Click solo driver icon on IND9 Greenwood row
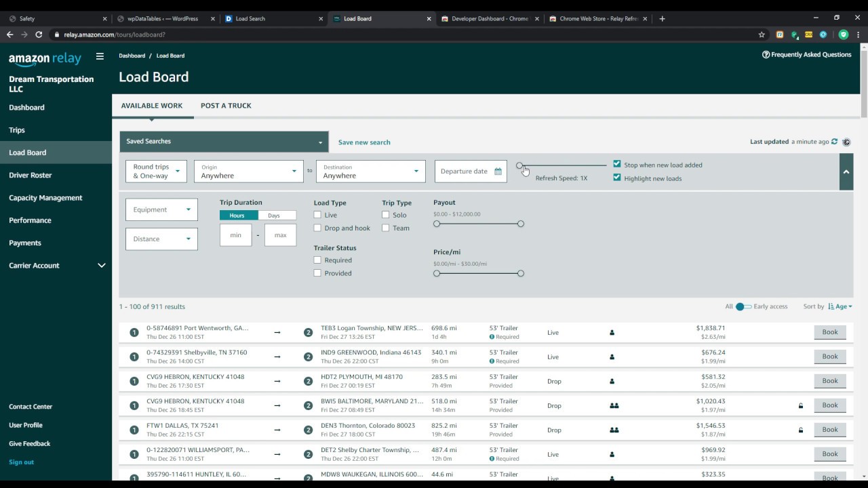The image size is (868, 488). coord(612,357)
